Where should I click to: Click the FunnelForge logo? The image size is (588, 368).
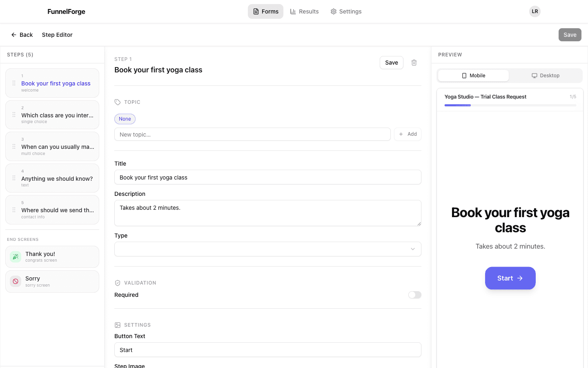pos(66,11)
